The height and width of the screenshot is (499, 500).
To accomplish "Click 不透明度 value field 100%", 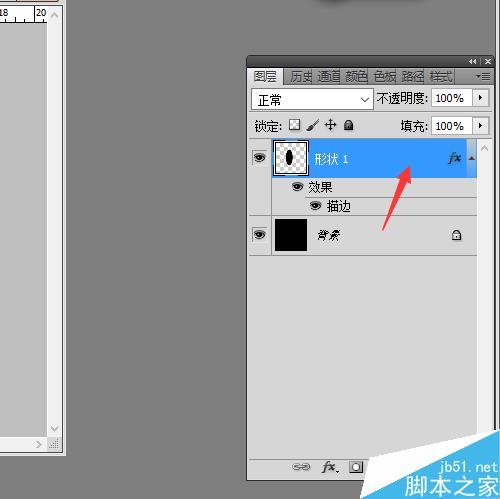I will (x=452, y=98).
